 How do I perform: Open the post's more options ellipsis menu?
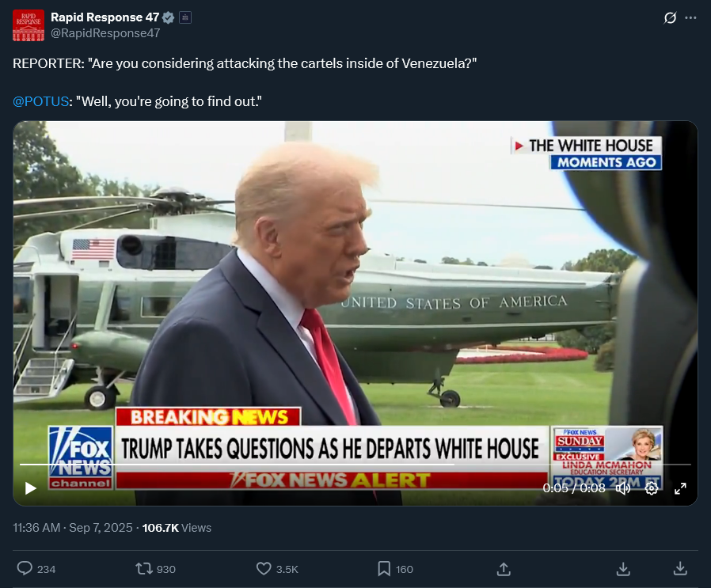click(691, 17)
